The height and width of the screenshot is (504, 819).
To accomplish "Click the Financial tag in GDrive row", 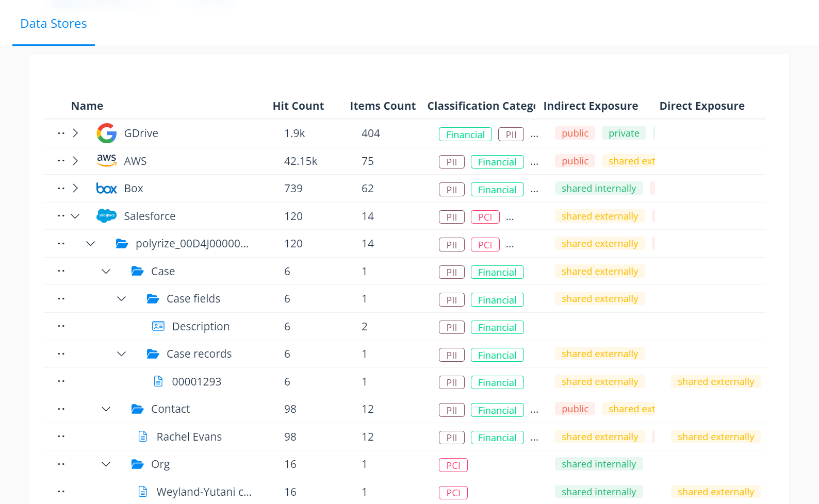I will 465,135.
